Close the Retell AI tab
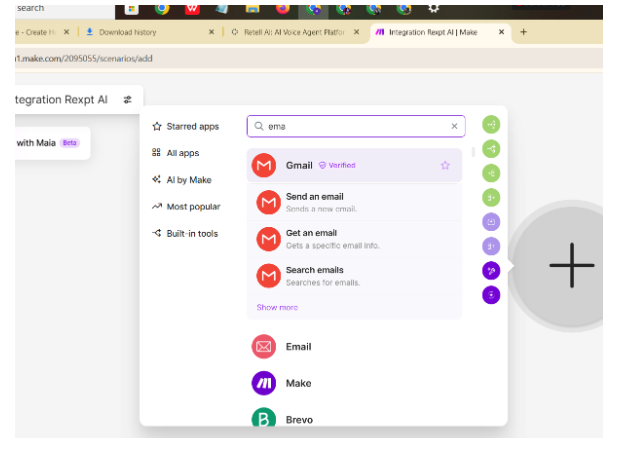621x463 pixels. click(356, 32)
